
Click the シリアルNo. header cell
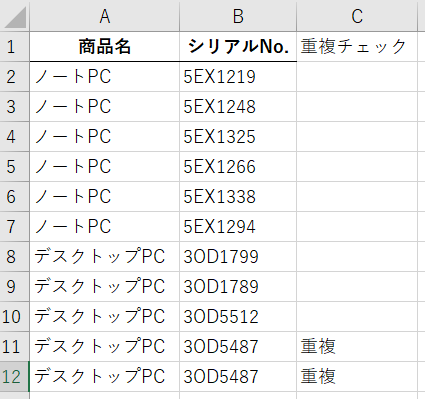coord(238,47)
